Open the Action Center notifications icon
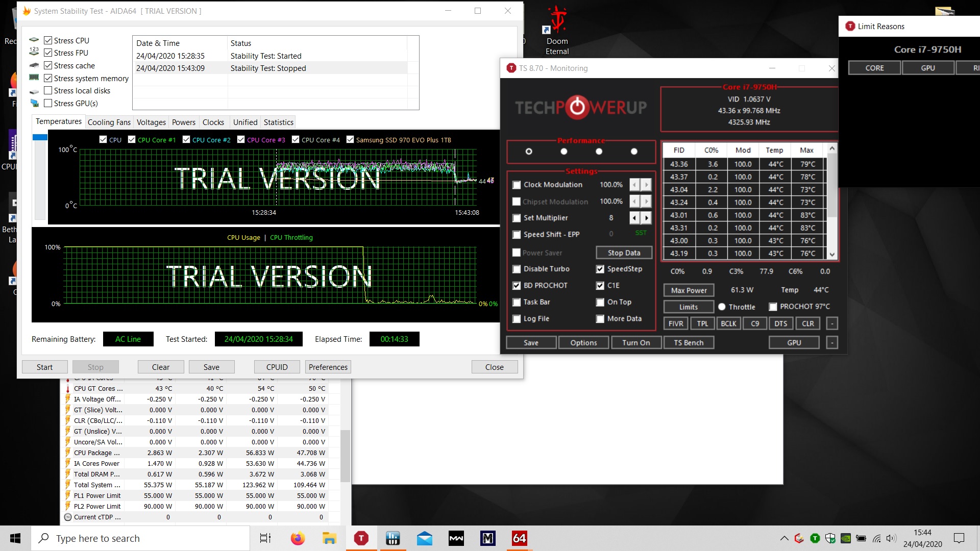 tap(959, 538)
